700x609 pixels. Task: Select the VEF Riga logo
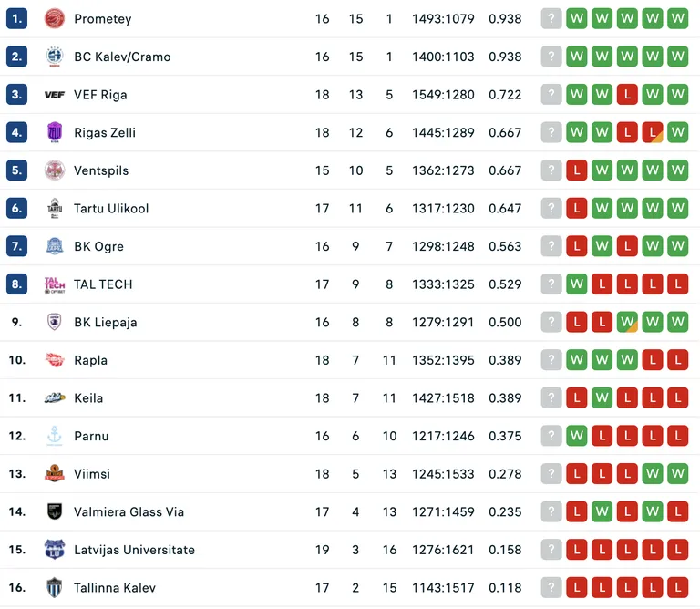[x=55, y=95]
